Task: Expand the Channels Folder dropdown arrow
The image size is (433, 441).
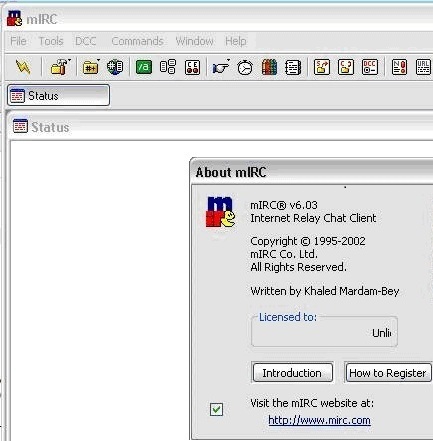Action: tap(99, 60)
